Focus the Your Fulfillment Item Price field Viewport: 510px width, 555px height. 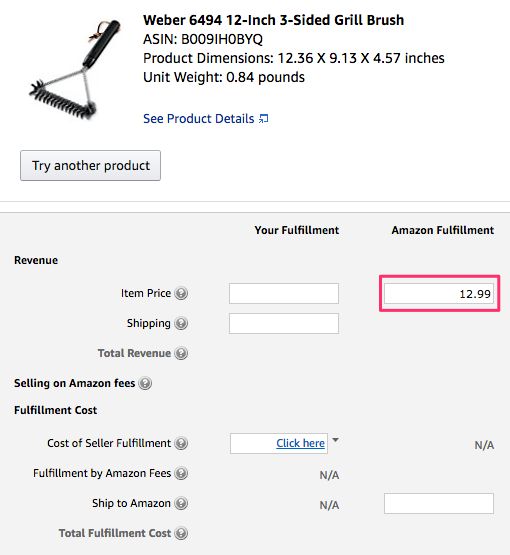284,293
